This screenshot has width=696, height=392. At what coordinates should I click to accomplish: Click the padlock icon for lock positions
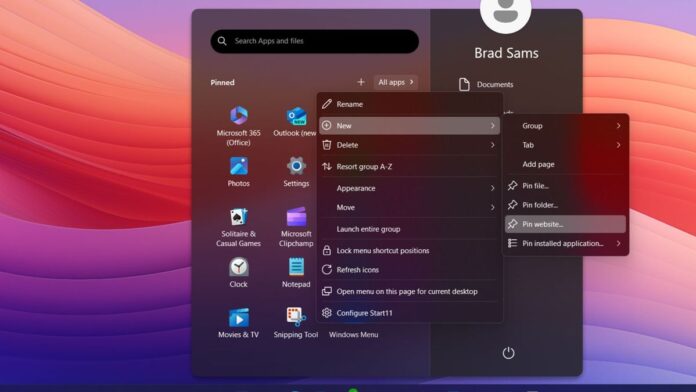[x=327, y=250]
